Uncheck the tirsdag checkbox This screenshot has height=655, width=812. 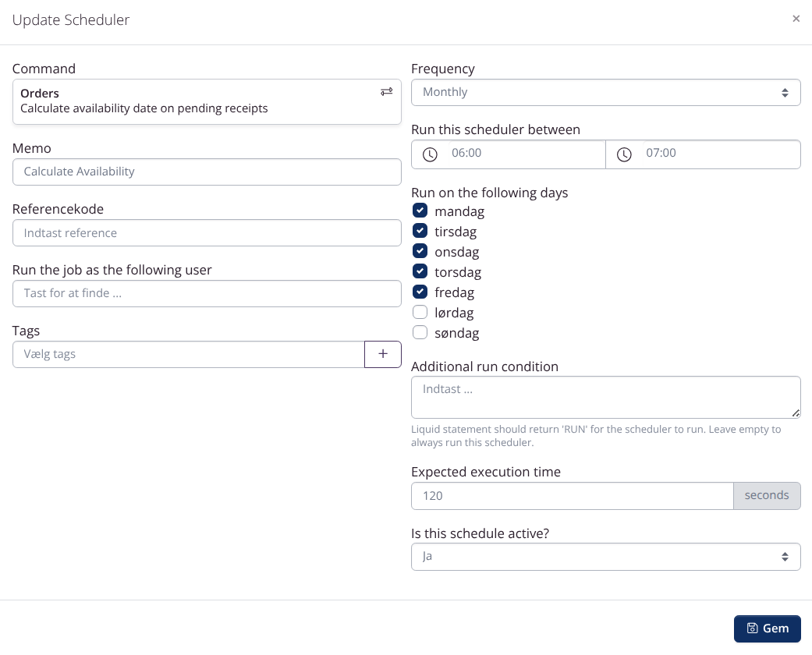420,230
